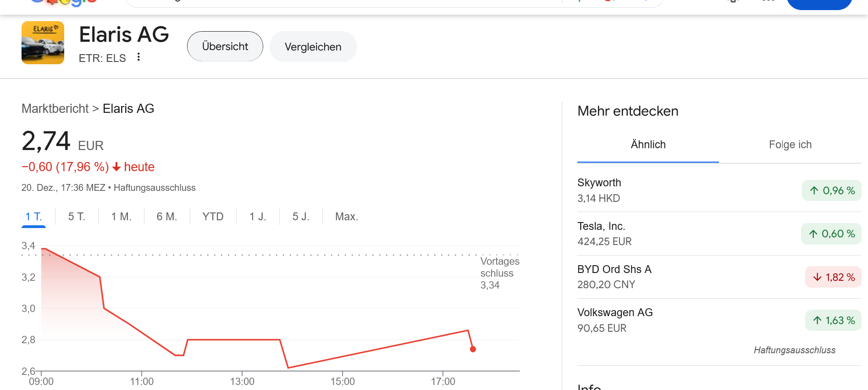Open the three-dot menu beside ETR: ELS
Viewport: 868px width, 390px height.
(138, 57)
